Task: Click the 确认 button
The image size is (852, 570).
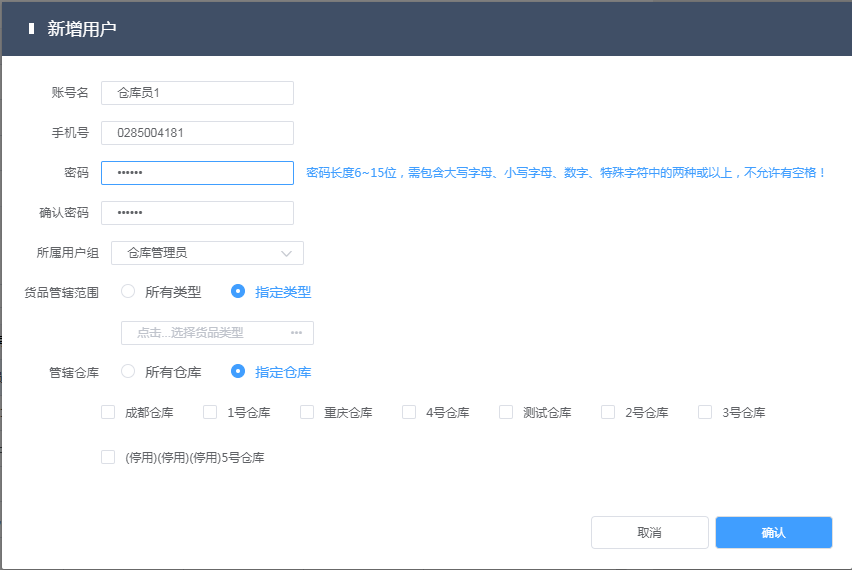Action: pyautogui.click(x=774, y=533)
